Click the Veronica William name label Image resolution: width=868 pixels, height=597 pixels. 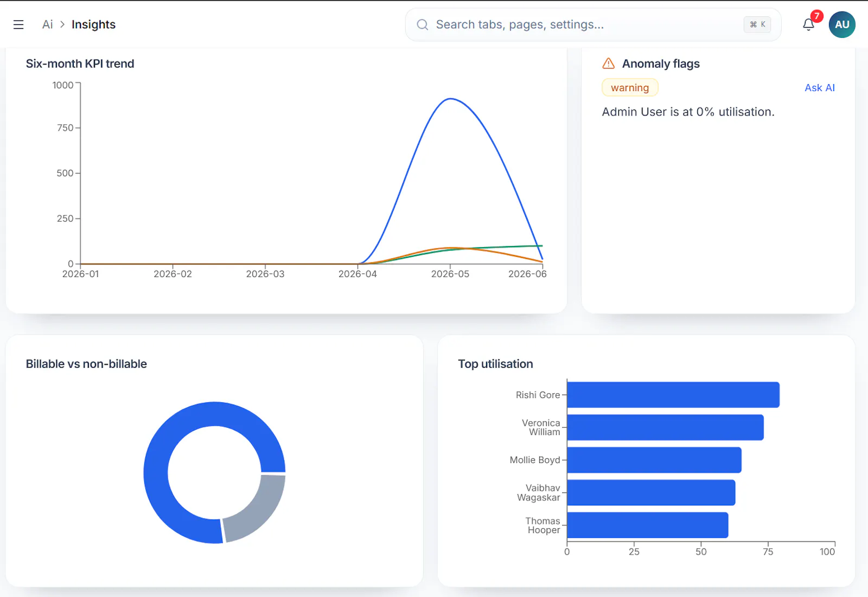pos(541,427)
